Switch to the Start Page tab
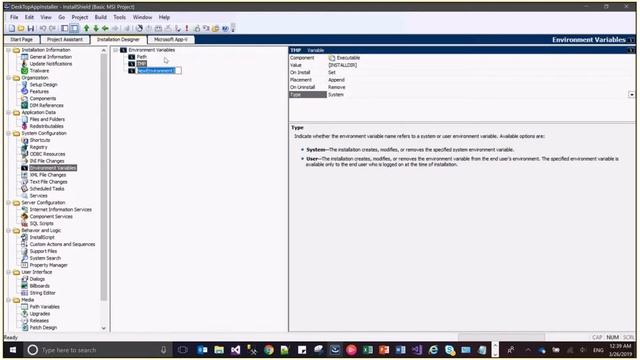This screenshot has height=360, width=640. coord(22,40)
